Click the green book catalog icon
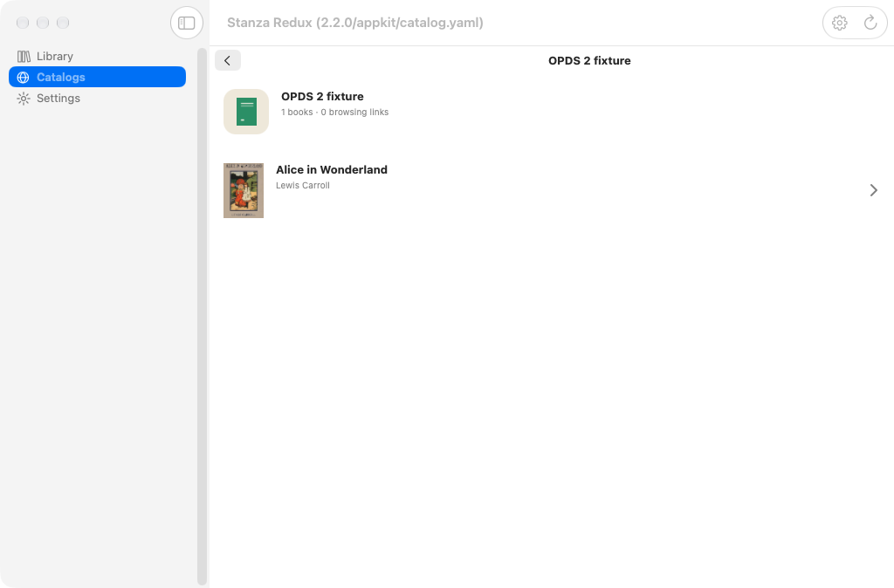Image resolution: width=894 pixels, height=588 pixels. 246,112
